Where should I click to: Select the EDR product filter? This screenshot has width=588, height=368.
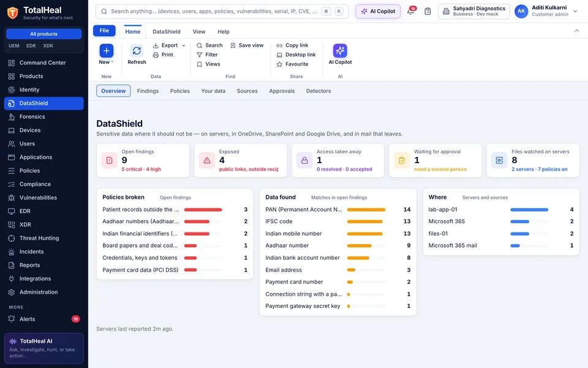point(31,46)
